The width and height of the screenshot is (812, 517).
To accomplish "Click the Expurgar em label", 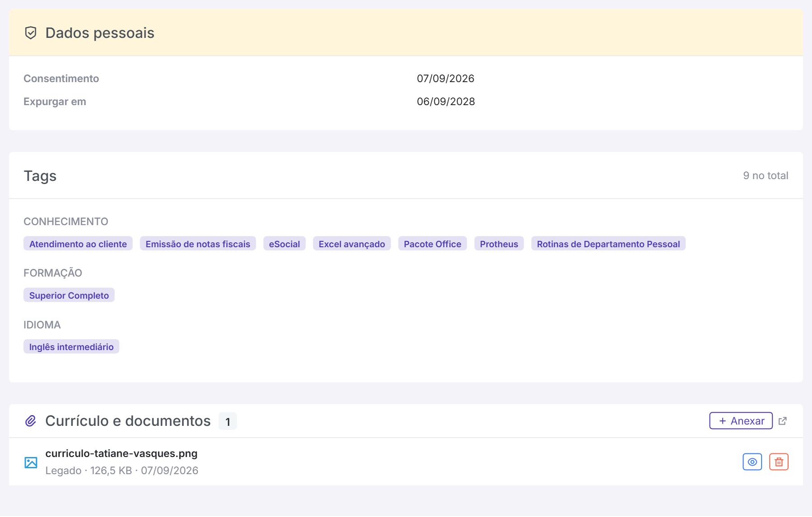I will (x=55, y=102).
